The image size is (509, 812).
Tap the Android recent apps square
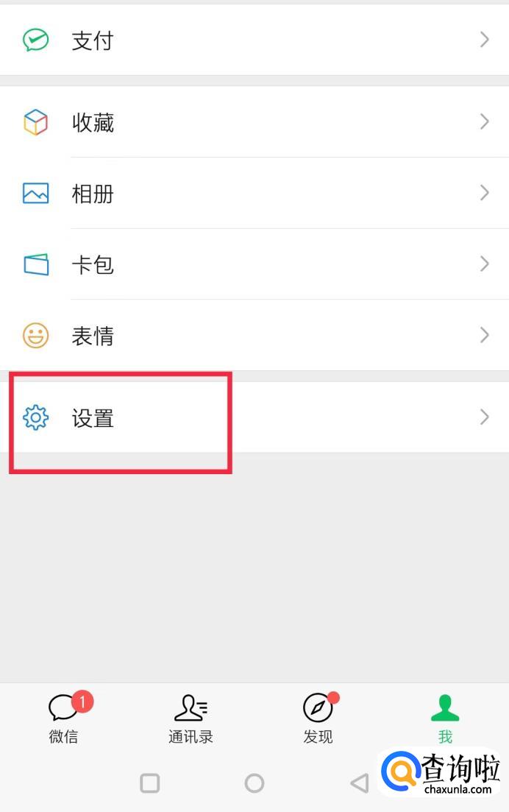click(x=150, y=783)
